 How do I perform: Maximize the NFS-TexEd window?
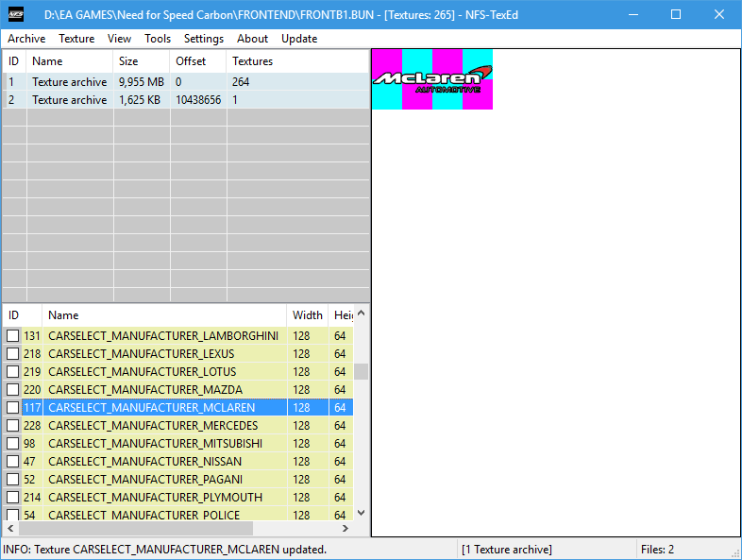point(676,15)
